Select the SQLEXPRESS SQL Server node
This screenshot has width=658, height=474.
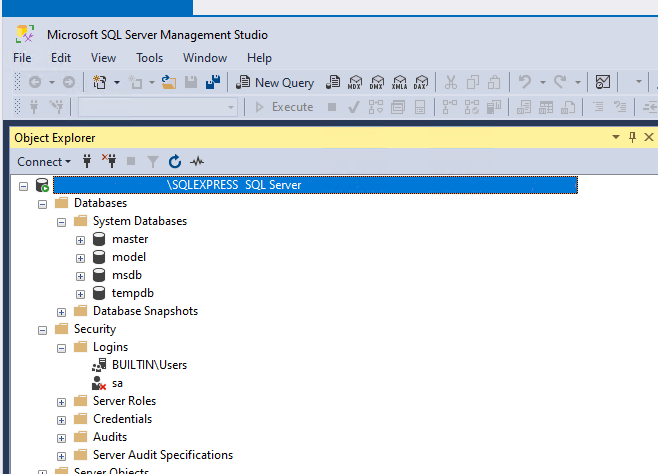pyautogui.click(x=316, y=185)
